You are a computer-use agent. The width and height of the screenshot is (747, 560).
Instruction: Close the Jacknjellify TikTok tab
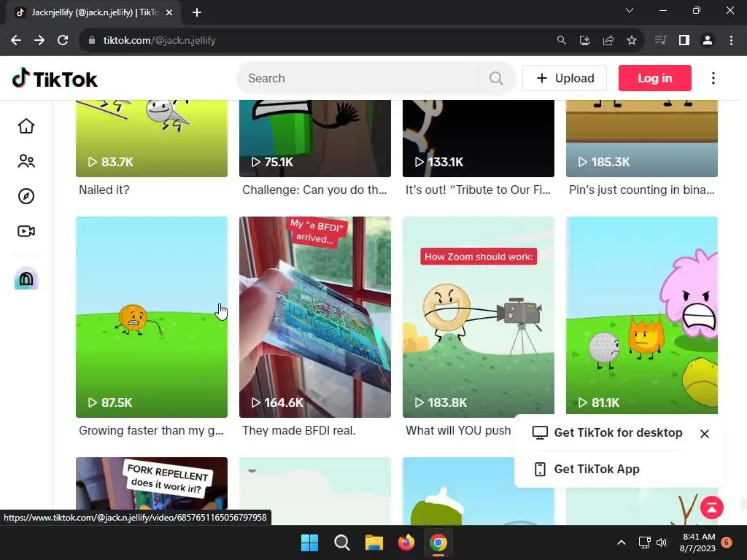[x=169, y=12]
